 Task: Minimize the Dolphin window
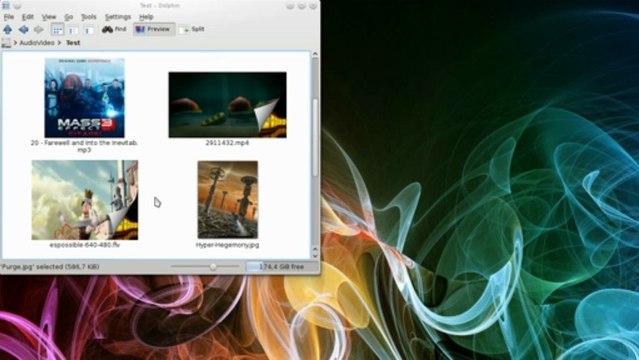(290, 5)
